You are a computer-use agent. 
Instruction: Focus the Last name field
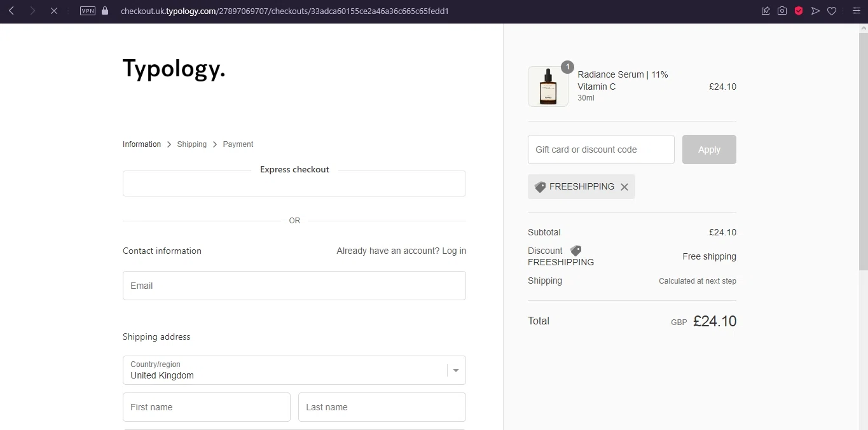point(382,407)
